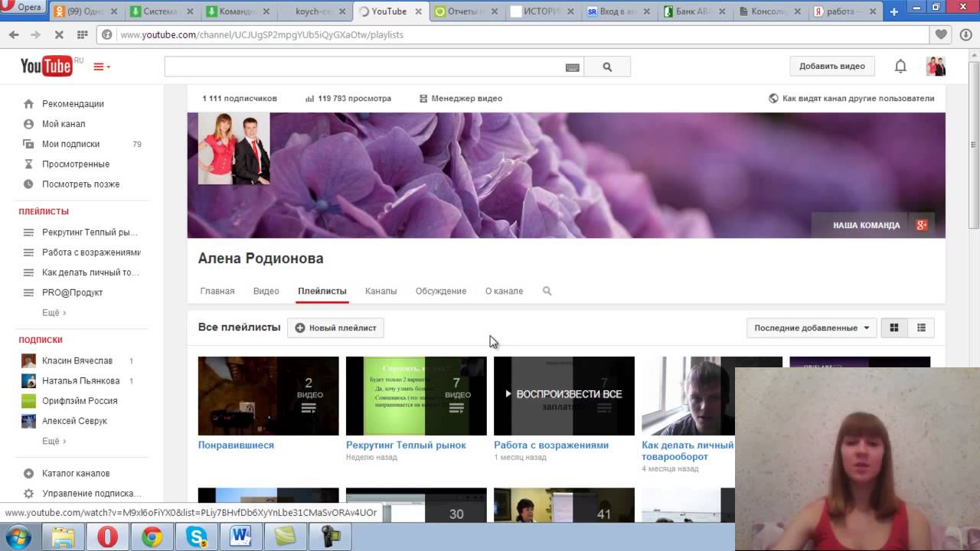This screenshot has width=980, height=551.
Task: Launch Chrome from taskbar
Action: [152, 537]
